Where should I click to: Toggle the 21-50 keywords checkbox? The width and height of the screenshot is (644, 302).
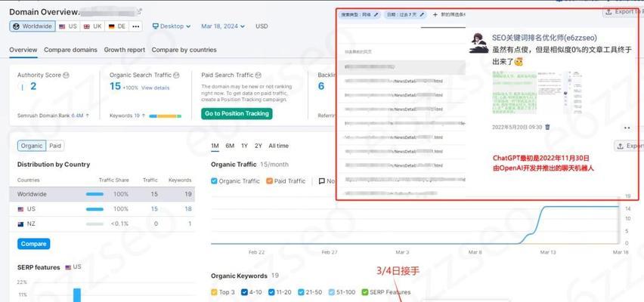click(x=301, y=292)
